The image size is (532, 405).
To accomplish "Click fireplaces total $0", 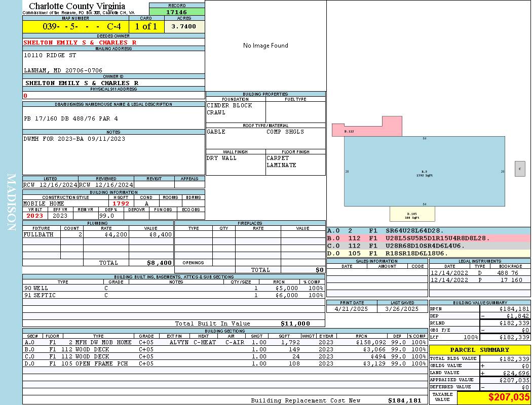I will click(x=320, y=270).
